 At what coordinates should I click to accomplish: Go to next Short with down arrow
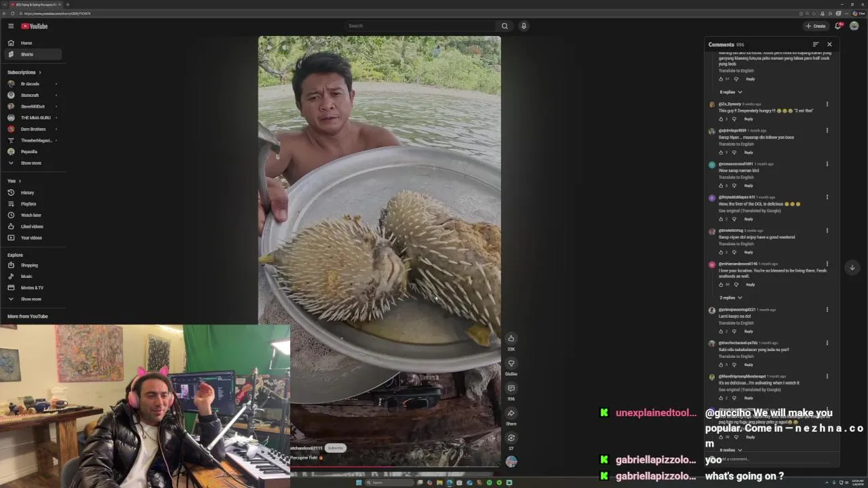click(x=852, y=267)
